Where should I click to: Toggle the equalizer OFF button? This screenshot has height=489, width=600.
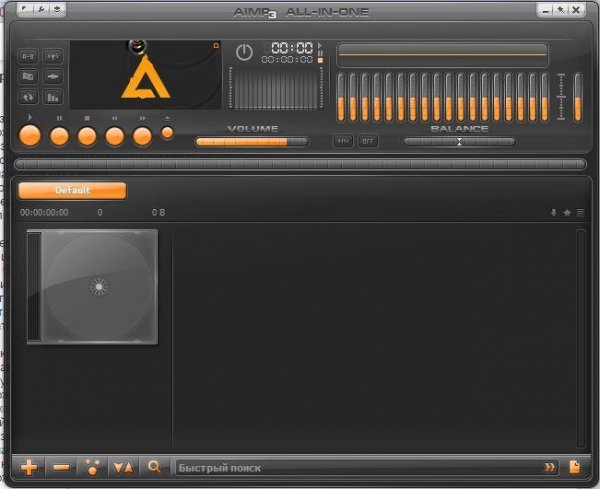368,141
